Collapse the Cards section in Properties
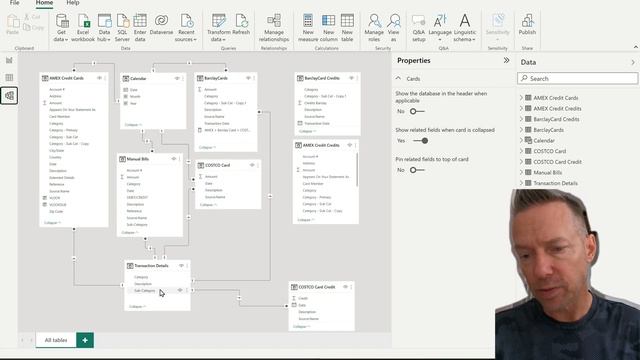The height and width of the screenshot is (360, 640). [x=398, y=78]
